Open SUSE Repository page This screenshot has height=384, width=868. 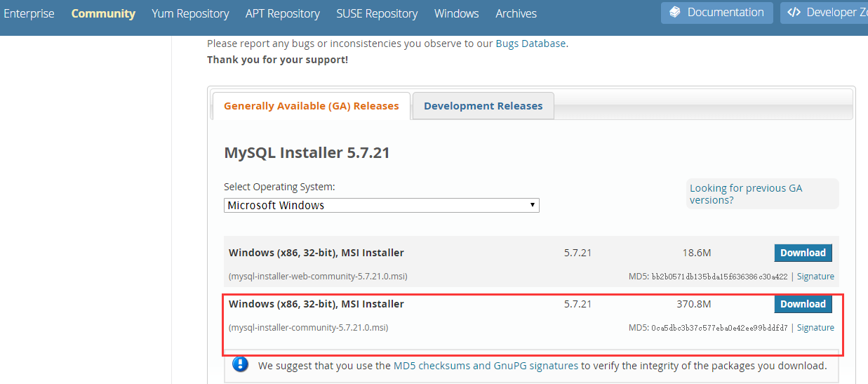pyautogui.click(x=377, y=13)
